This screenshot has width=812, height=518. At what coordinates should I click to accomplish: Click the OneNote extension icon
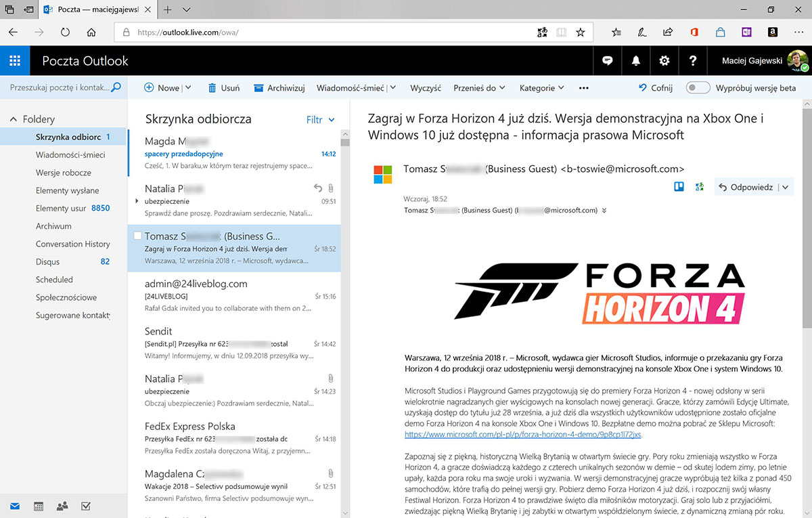point(746,32)
